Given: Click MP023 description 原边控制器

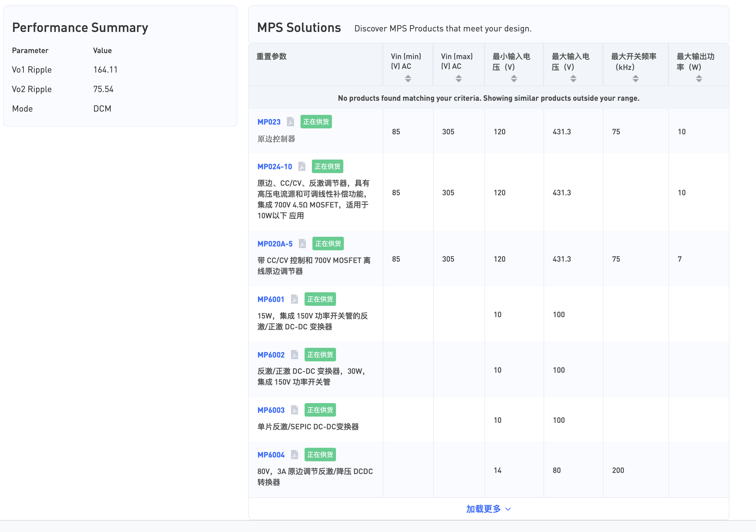Looking at the screenshot, I should [x=276, y=139].
